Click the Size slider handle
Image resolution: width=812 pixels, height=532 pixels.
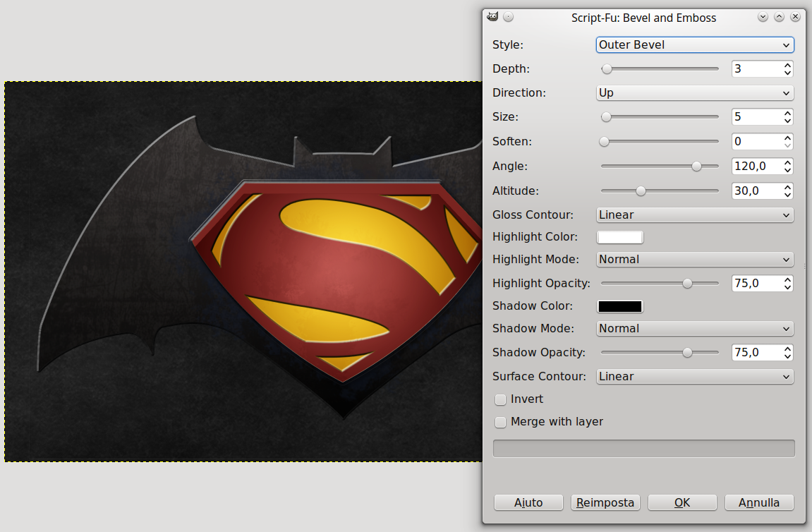pyautogui.click(x=606, y=117)
